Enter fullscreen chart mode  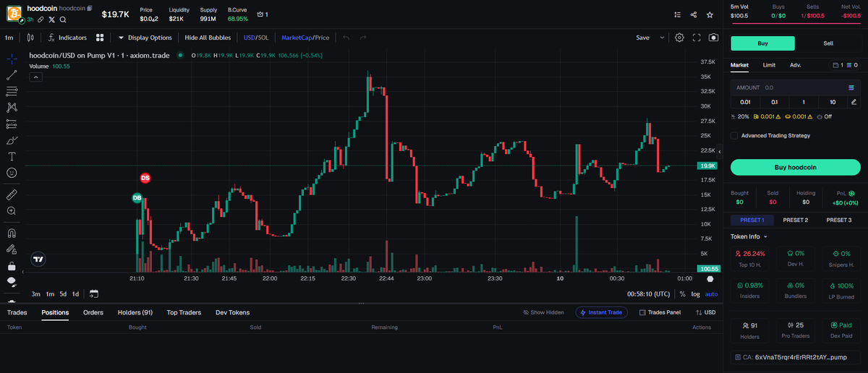(x=697, y=37)
